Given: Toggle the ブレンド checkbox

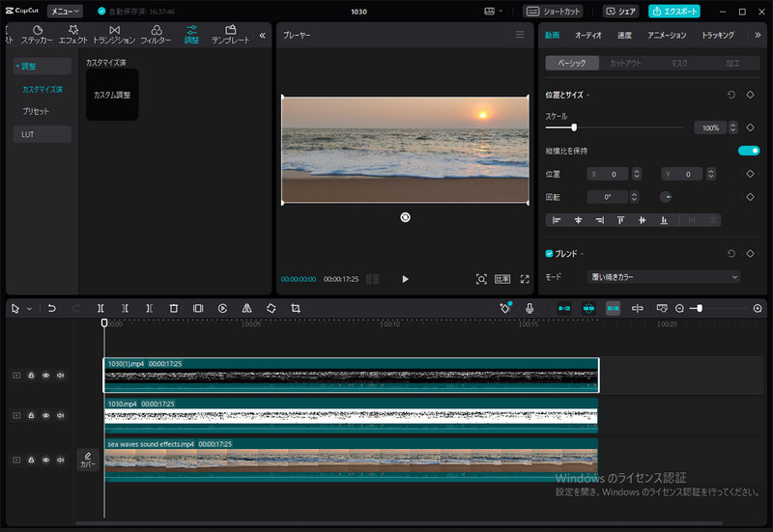Looking at the screenshot, I should (x=549, y=254).
